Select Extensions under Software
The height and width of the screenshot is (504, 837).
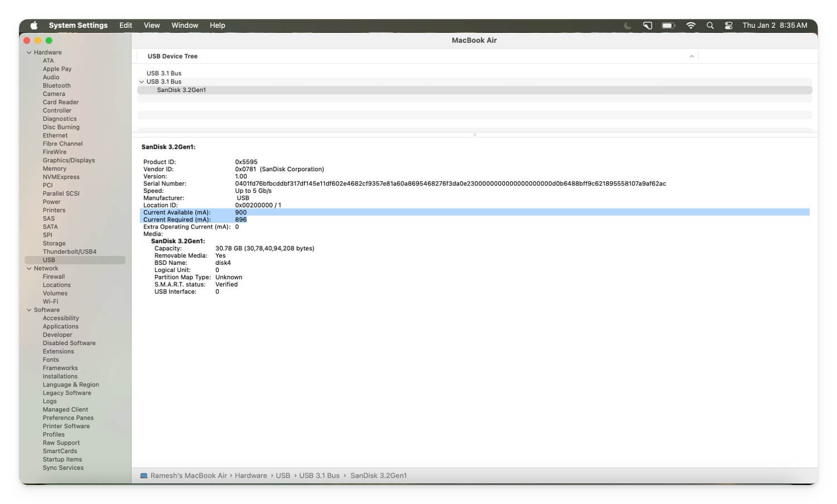59,351
